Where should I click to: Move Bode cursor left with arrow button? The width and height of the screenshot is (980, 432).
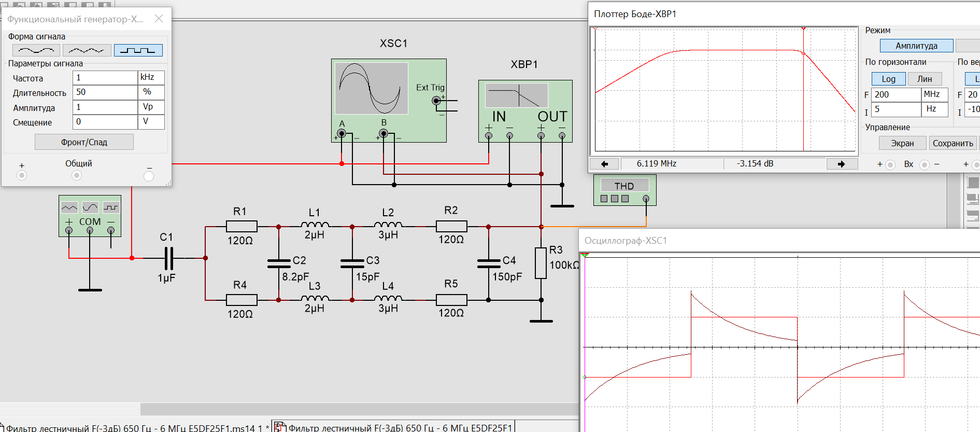604,164
